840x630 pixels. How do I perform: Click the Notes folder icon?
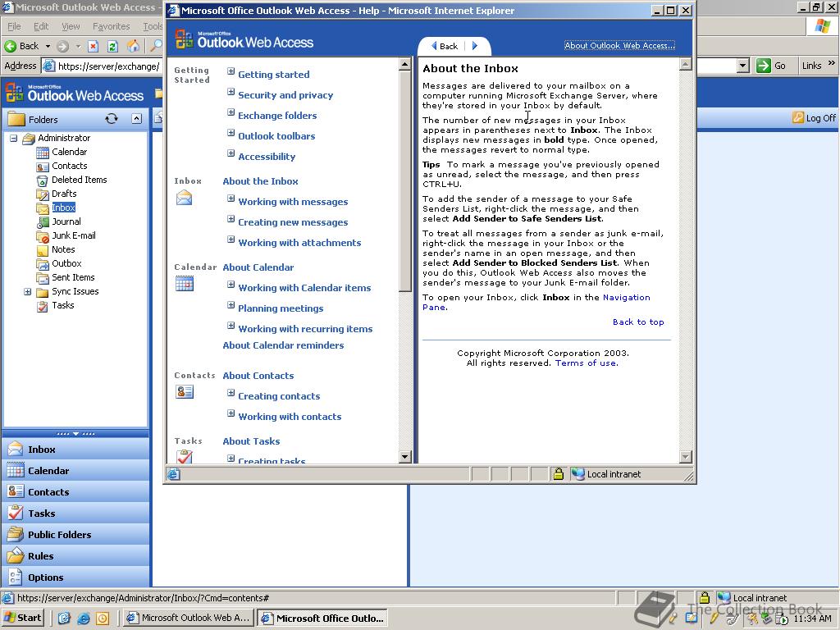[x=43, y=249]
